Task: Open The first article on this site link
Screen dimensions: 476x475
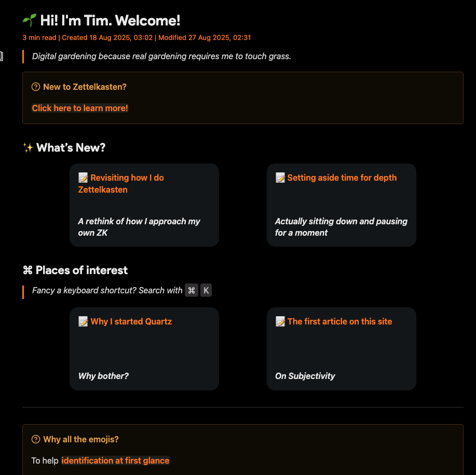Action: point(339,321)
